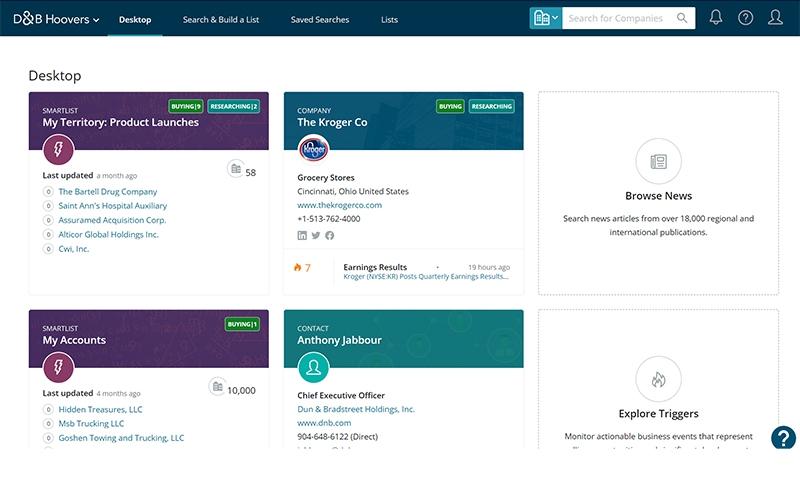Expand the D&B Hoovers logo menu
Screen dimensions: 800x500
(56, 19)
